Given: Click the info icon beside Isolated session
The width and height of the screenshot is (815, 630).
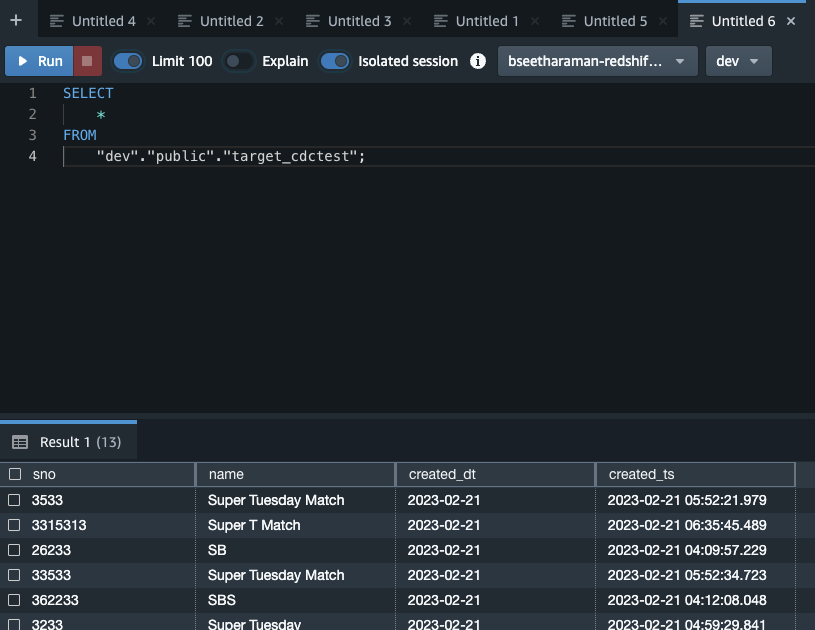Looking at the screenshot, I should tap(477, 61).
